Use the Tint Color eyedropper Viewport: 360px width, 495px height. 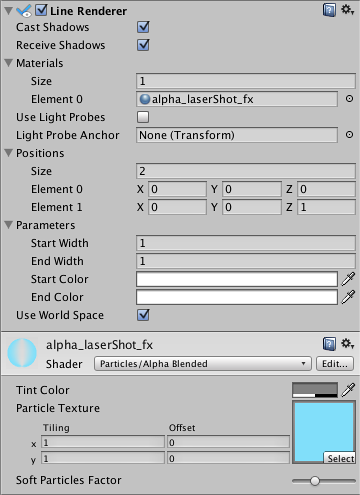pos(348,390)
